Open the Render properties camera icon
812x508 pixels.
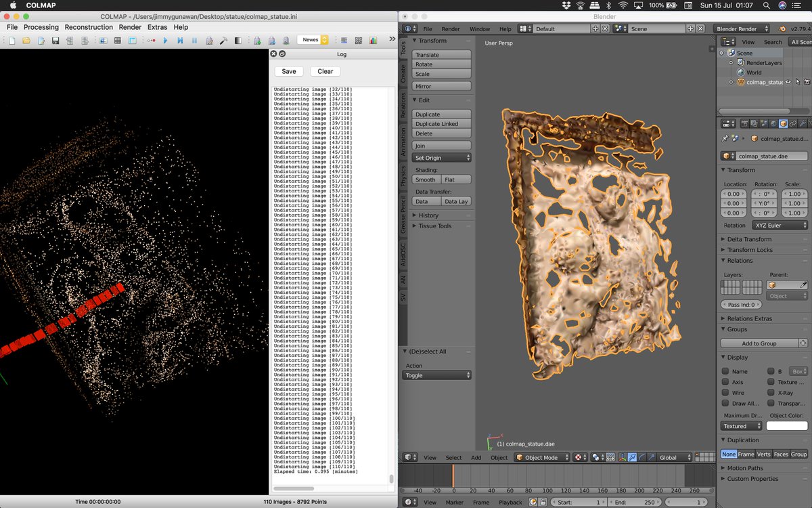tap(745, 123)
